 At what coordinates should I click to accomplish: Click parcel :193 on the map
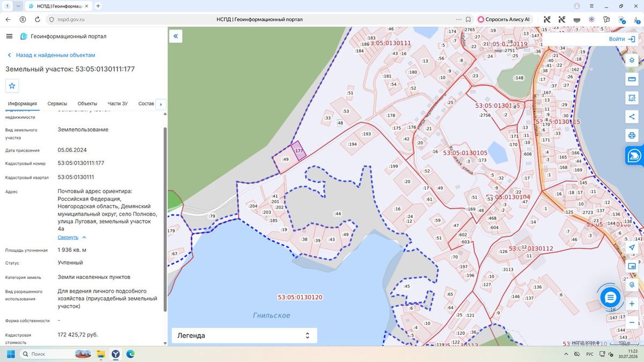point(366,134)
